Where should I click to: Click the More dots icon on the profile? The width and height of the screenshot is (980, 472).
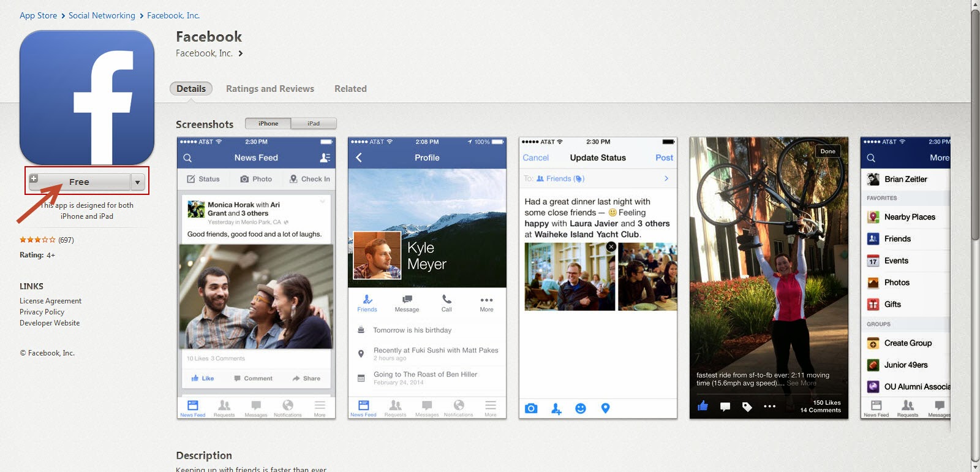pos(486,300)
